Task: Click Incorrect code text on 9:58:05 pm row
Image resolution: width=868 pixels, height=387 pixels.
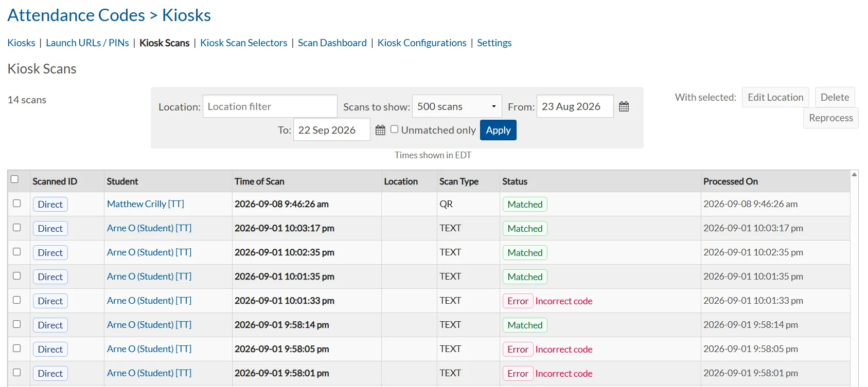Action: pos(564,349)
